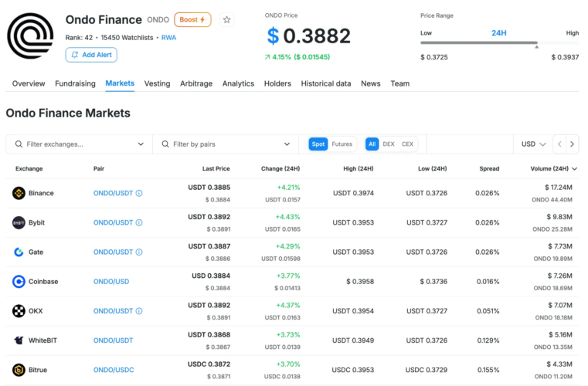This screenshot has width=588, height=386.
Task: Click info icon next to OKX ONDO/USDT
Action: tap(139, 310)
